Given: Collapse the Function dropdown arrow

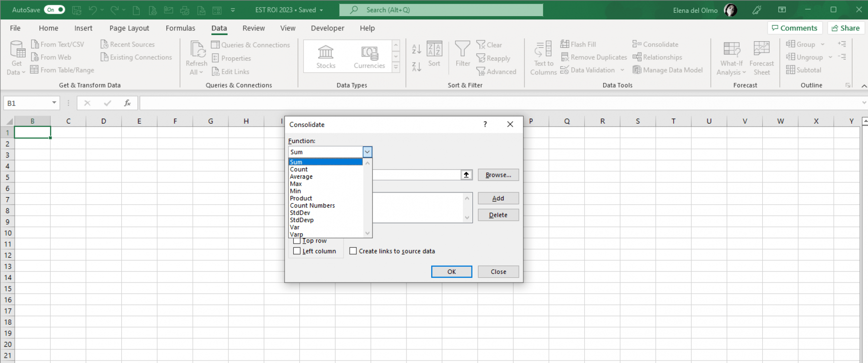Looking at the screenshot, I should [367, 152].
